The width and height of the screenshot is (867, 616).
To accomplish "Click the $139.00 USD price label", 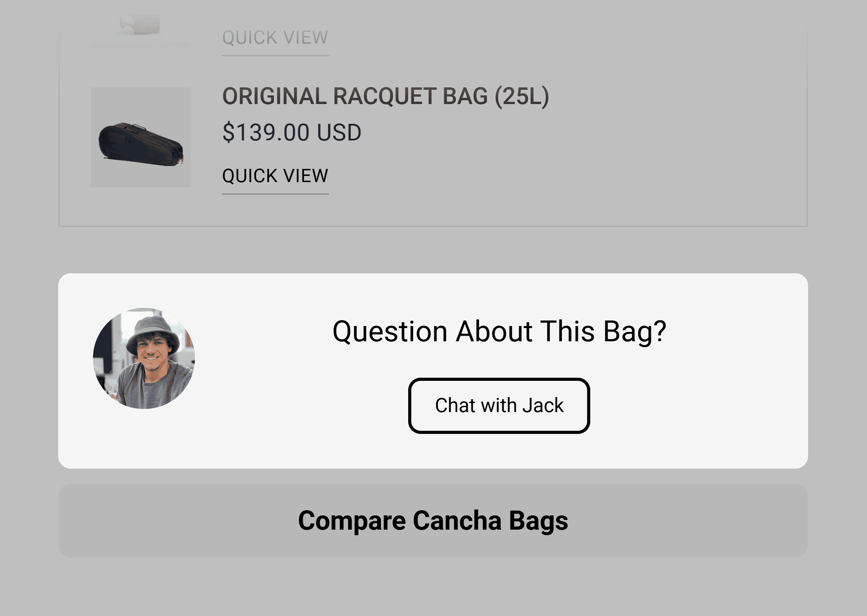I will pos(292,131).
